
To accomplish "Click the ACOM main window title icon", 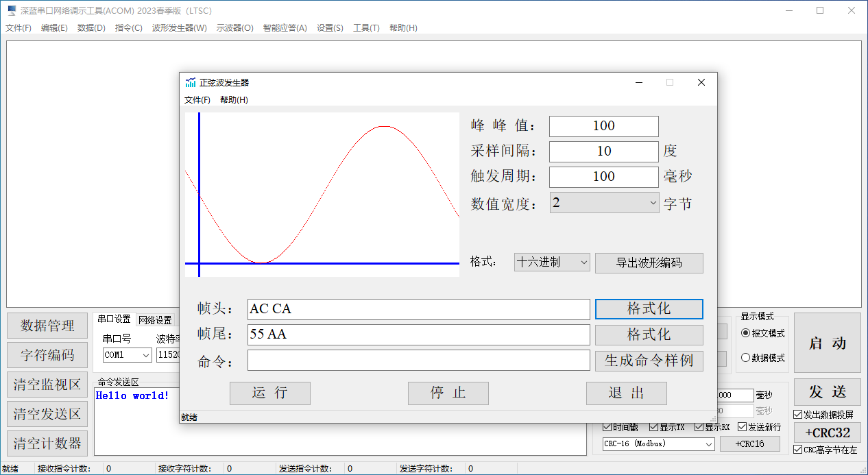I will (x=12, y=10).
